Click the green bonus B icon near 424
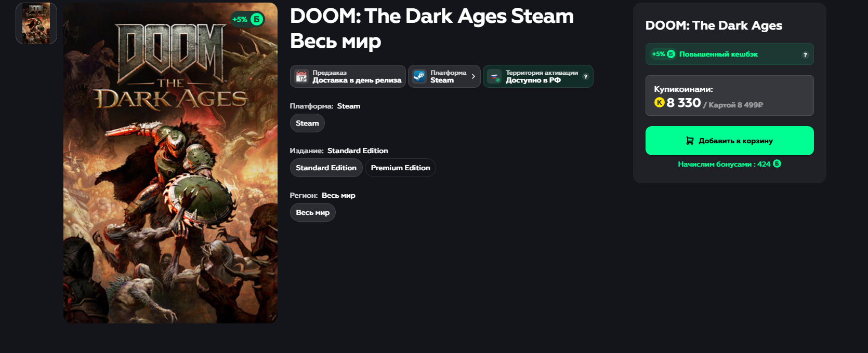The image size is (868, 353). [x=777, y=164]
